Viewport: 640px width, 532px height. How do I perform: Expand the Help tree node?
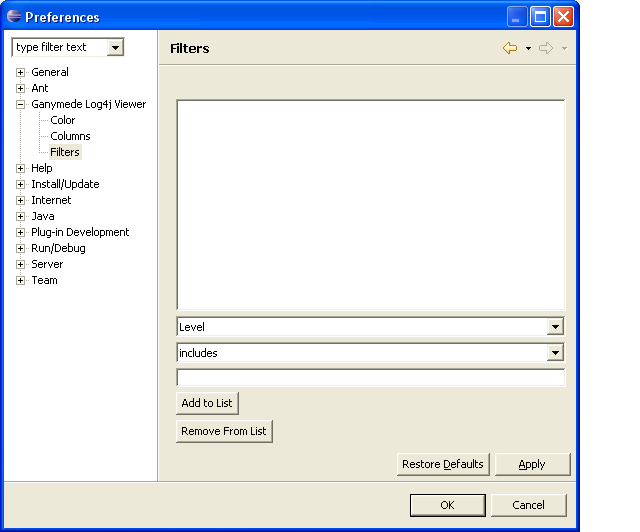(x=20, y=169)
